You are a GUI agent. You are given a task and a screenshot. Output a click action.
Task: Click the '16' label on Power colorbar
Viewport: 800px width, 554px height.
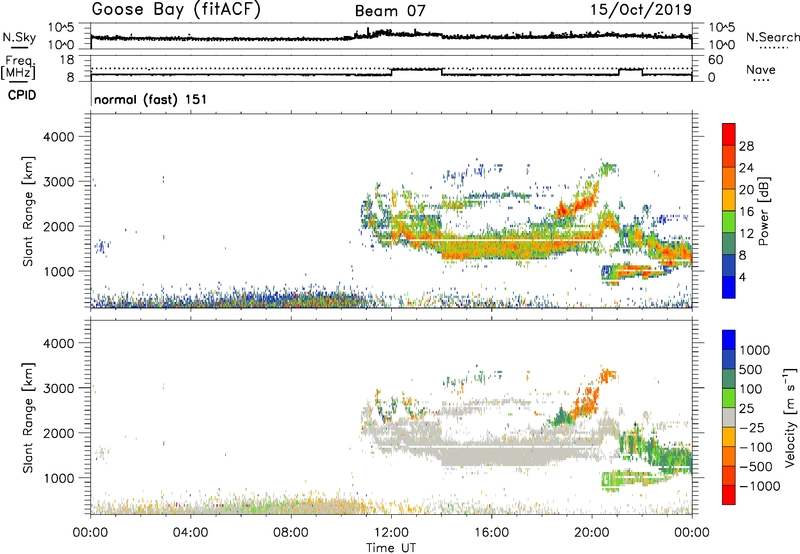746,212
